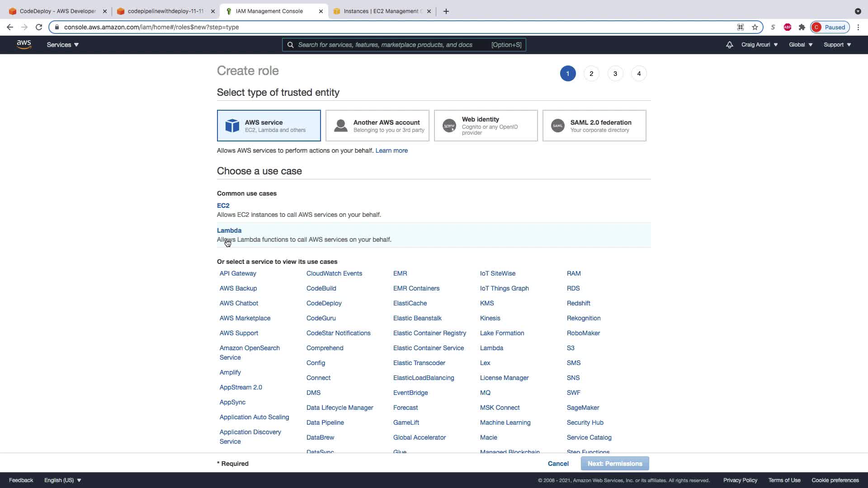868x488 pixels.
Task: Click the CodeDeploy service link
Action: (324, 303)
